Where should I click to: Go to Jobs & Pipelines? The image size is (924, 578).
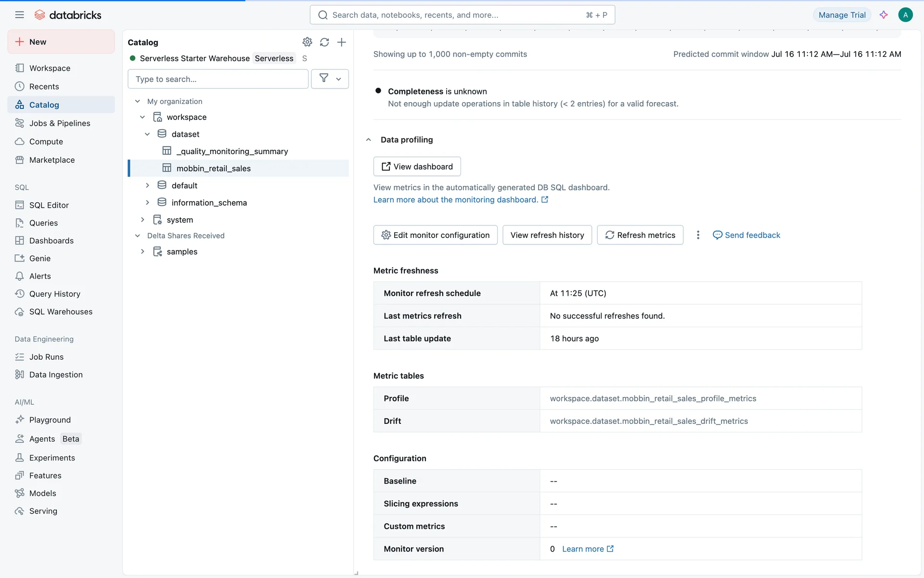pos(60,123)
